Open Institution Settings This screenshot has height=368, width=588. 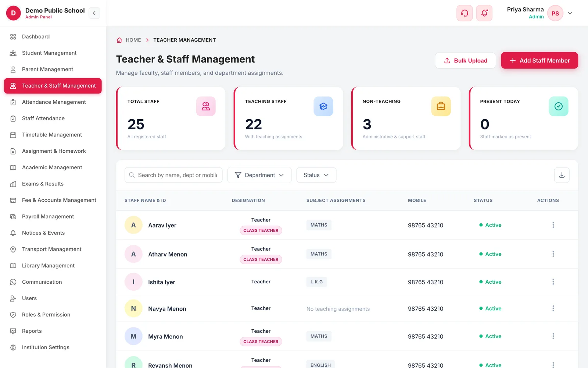click(x=53, y=347)
